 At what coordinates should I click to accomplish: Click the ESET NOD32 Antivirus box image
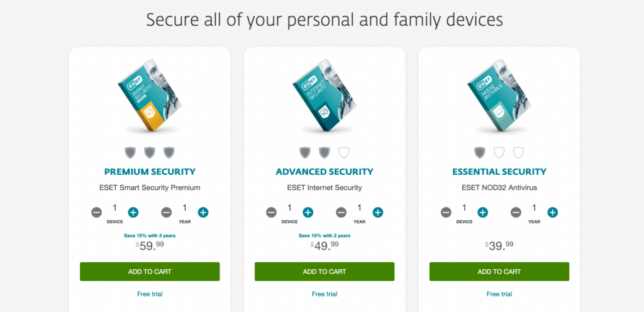click(x=499, y=96)
